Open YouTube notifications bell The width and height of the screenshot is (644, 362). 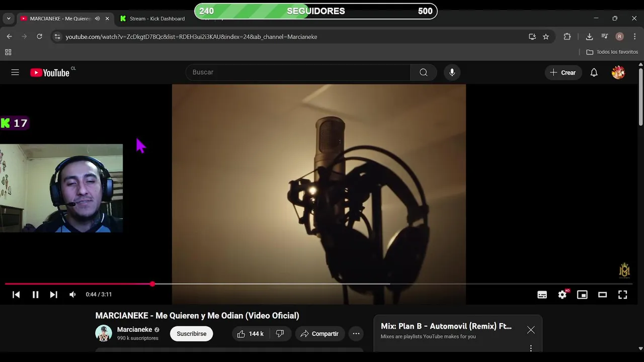pos(594,72)
